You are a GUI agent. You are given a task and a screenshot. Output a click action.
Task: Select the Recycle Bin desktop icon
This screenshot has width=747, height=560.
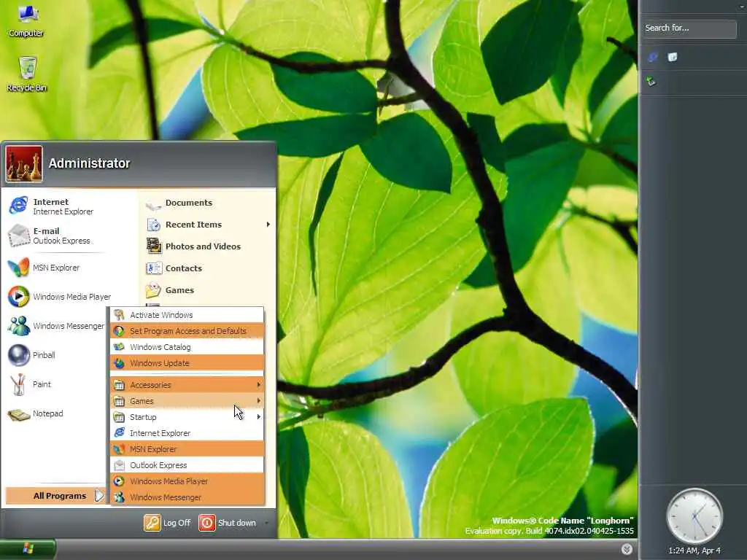(27, 74)
